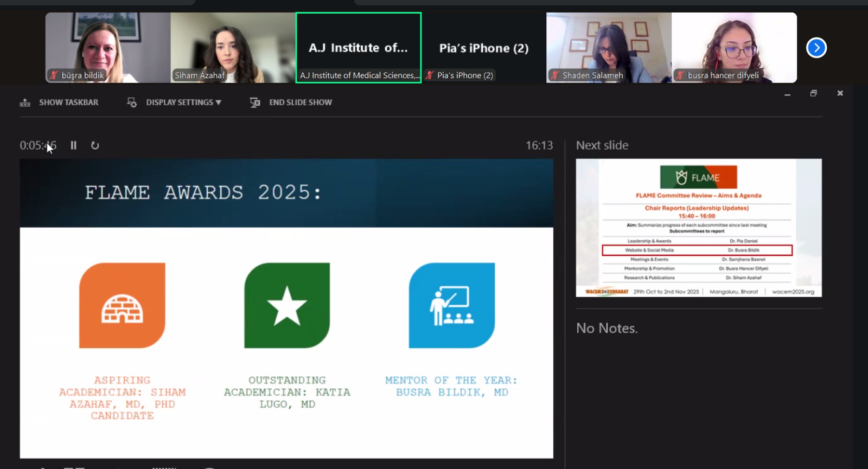Click the green star Outstanding Academician icon
This screenshot has height=469, width=868.
pyautogui.click(x=287, y=305)
